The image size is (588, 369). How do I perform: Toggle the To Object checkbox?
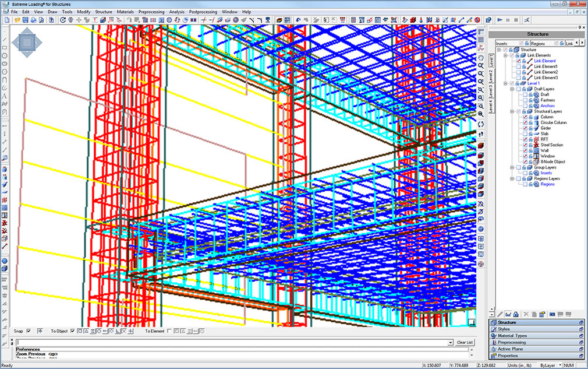pyautogui.click(x=72, y=331)
